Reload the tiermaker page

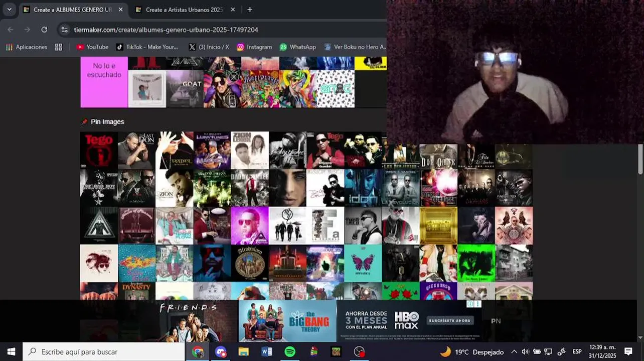tap(44, 30)
